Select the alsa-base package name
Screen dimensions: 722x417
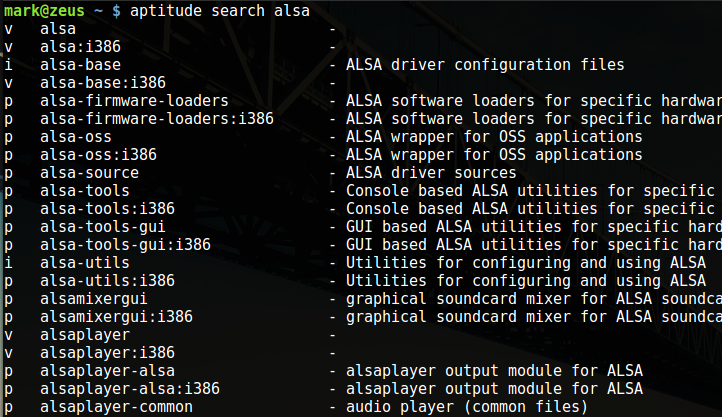point(80,65)
